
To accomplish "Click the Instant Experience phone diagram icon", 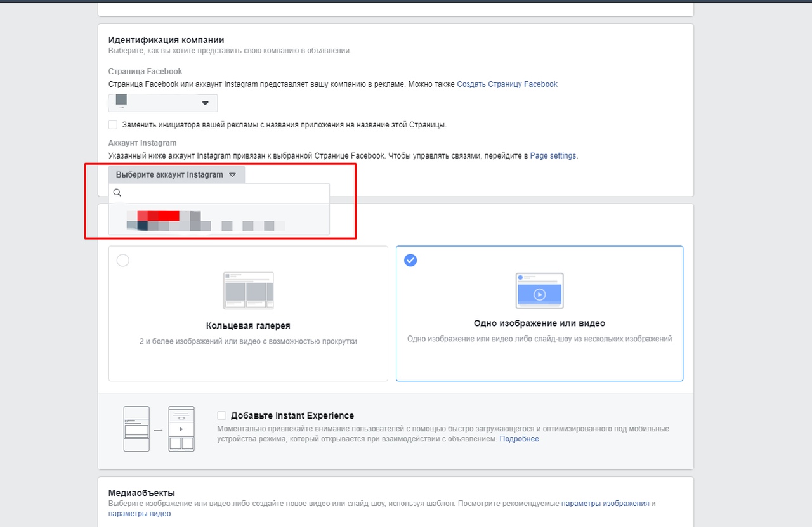I will (159, 429).
